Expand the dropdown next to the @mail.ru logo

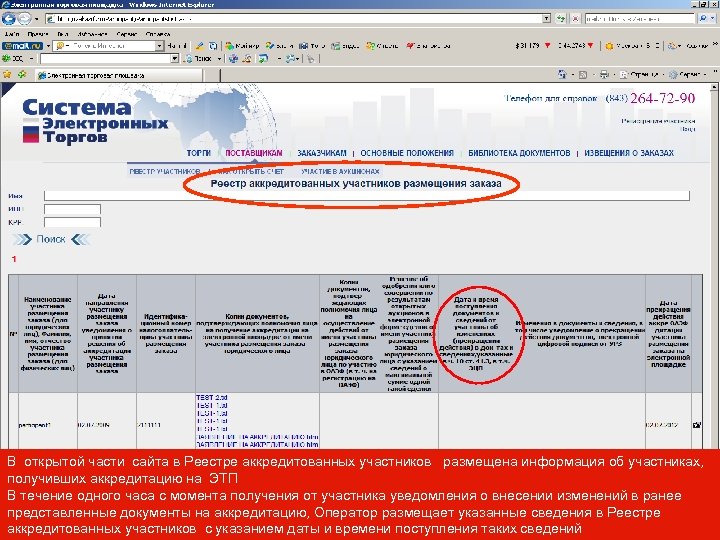coord(48,46)
